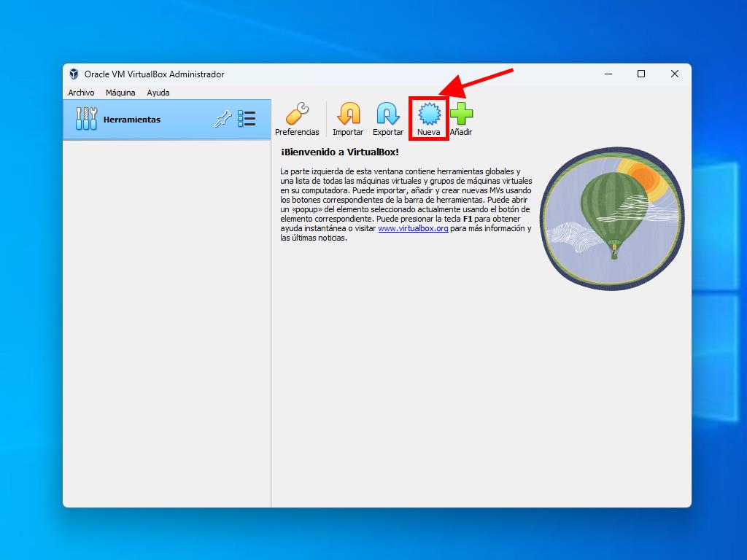Screen dimensions: 747x560
Task: Create a new machine with Nueva
Action: coord(428,119)
